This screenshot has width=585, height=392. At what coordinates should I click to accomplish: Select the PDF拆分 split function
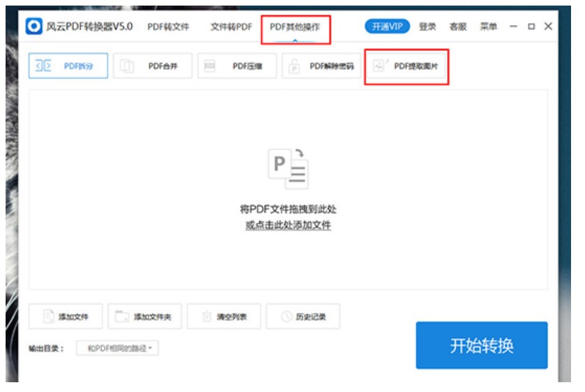coord(68,66)
